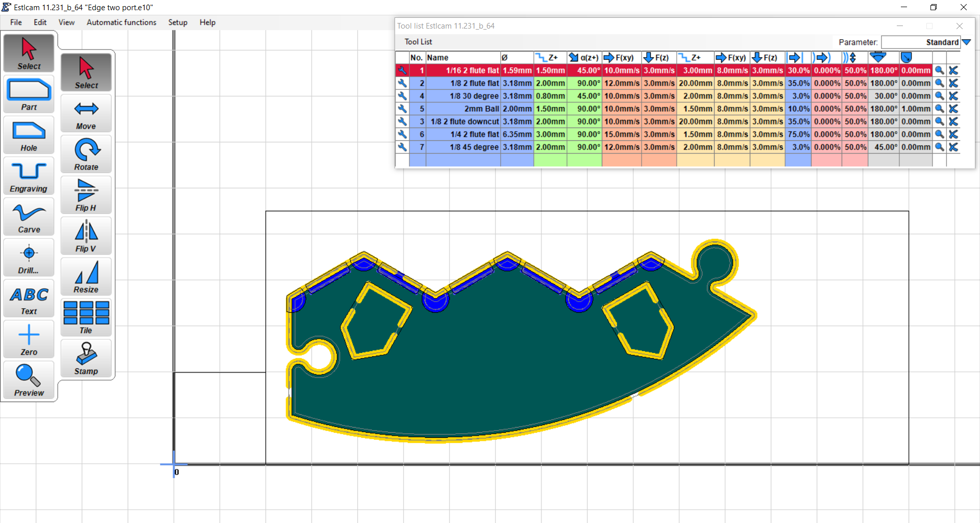
Task: Open the Drill tool
Action: click(x=29, y=258)
